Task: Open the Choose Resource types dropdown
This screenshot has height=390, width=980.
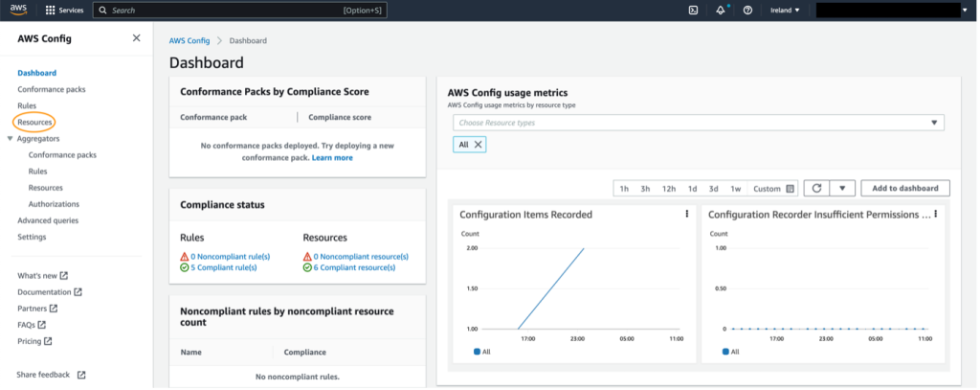Action: (x=698, y=123)
